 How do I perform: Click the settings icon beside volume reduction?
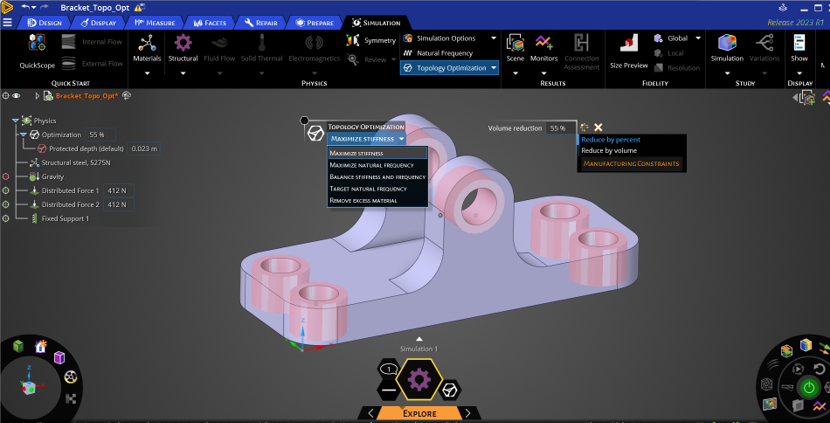[584, 128]
